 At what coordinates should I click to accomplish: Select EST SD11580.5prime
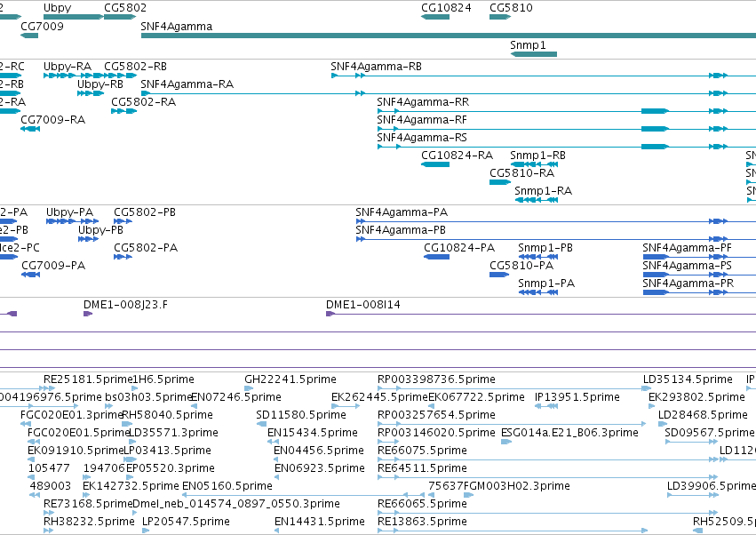click(261, 424)
